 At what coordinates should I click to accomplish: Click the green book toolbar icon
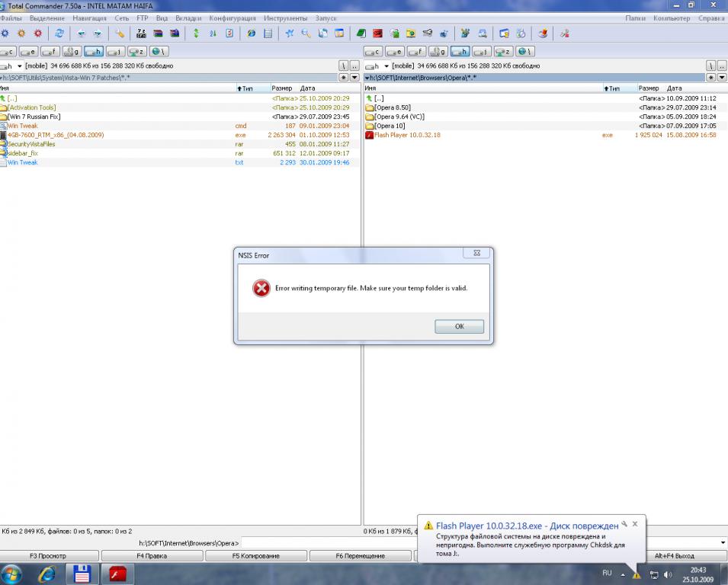(x=361, y=34)
